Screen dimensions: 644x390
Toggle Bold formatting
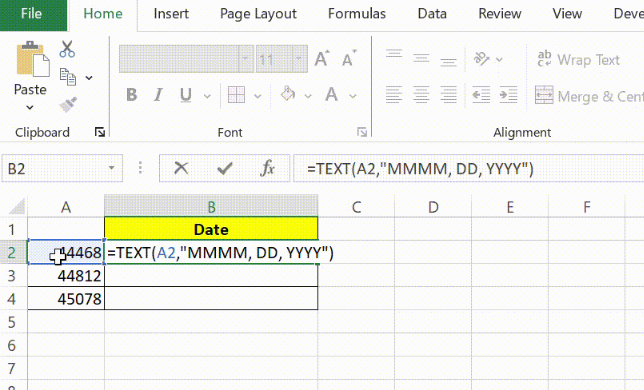click(x=131, y=95)
